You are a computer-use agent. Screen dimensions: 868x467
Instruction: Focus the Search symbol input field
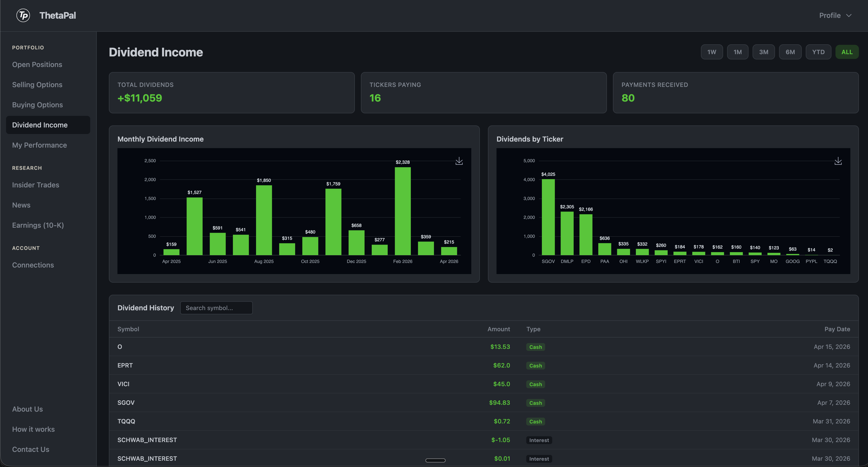point(216,308)
